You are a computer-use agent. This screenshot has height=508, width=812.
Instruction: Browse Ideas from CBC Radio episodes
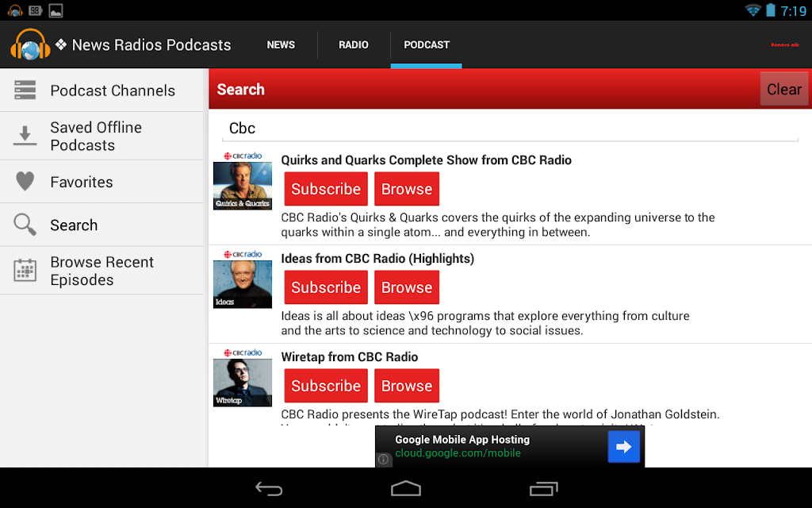407,287
